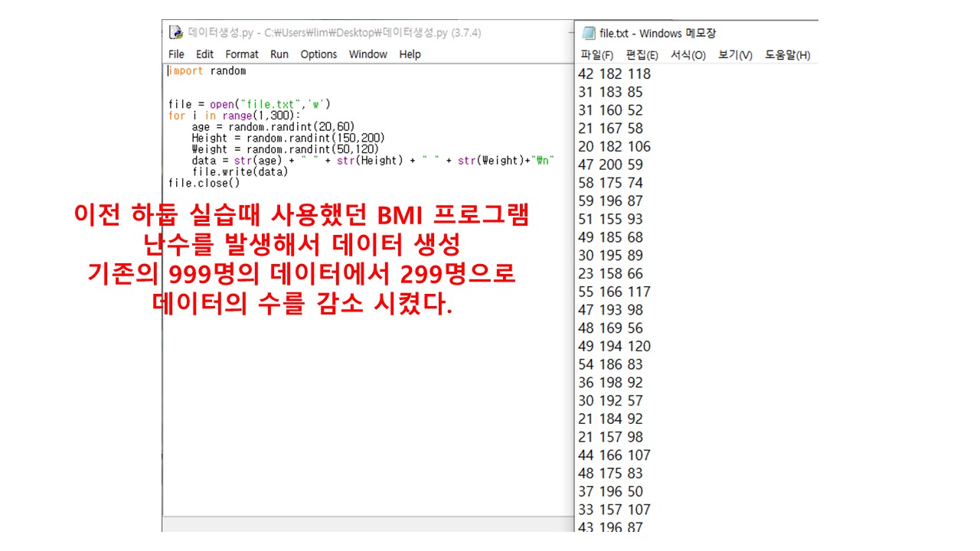The width and height of the screenshot is (980, 551).
Task: Open the Window menu in IDLE
Action: (x=368, y=54)
